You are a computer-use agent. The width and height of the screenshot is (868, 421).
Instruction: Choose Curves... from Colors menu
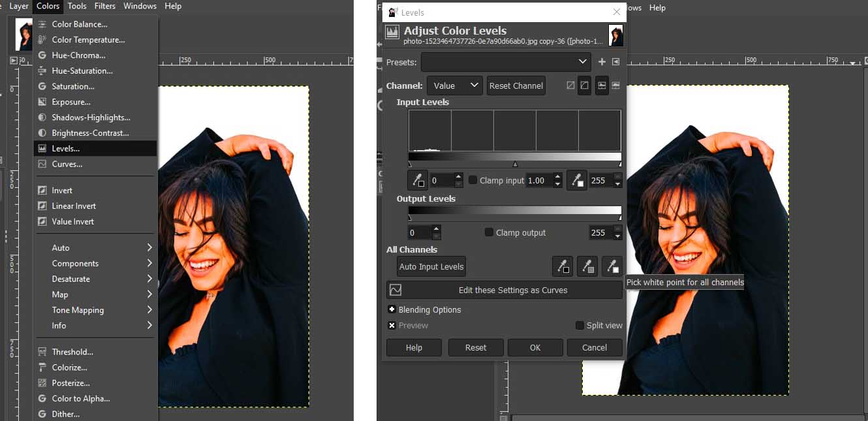point(67,164)
